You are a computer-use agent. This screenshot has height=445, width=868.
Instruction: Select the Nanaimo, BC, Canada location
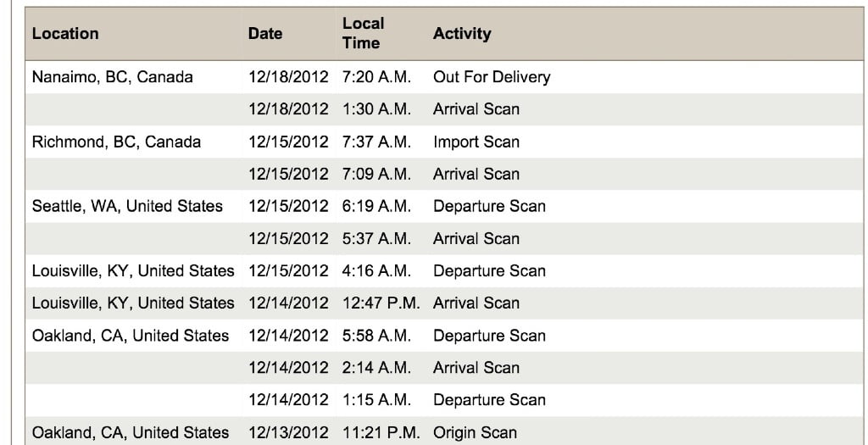(x=113, y=77)
